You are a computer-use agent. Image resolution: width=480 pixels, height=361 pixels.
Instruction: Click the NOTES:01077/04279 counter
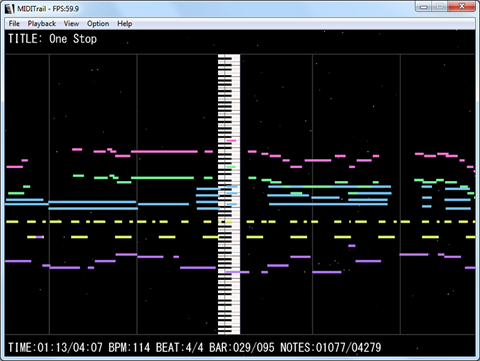pyautogui.click(x=330, y=348)
